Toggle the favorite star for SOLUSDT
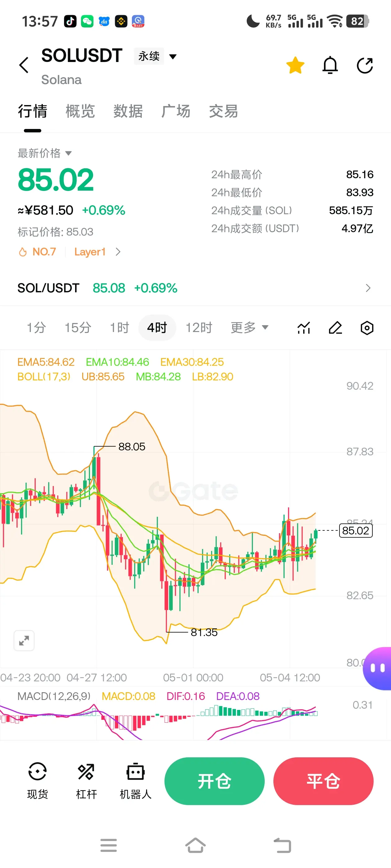The width and height of the screenshot is (391, 868). tap(295, 65)
